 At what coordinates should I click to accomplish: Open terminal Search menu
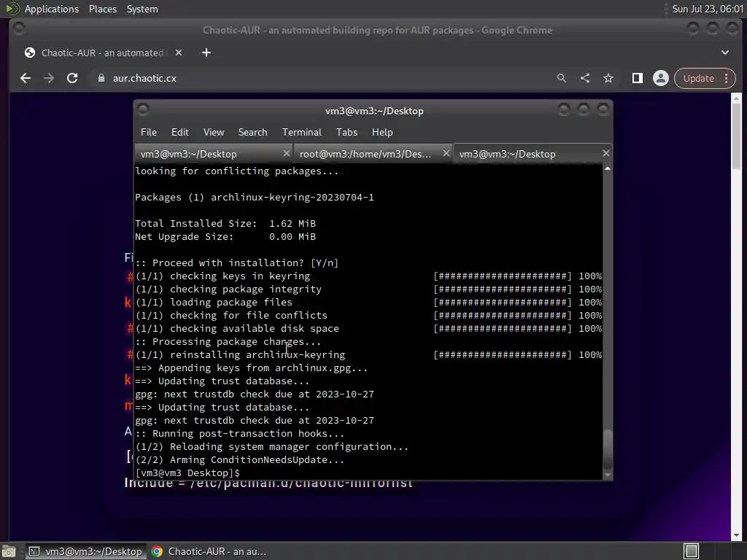[x=252, y=133]
